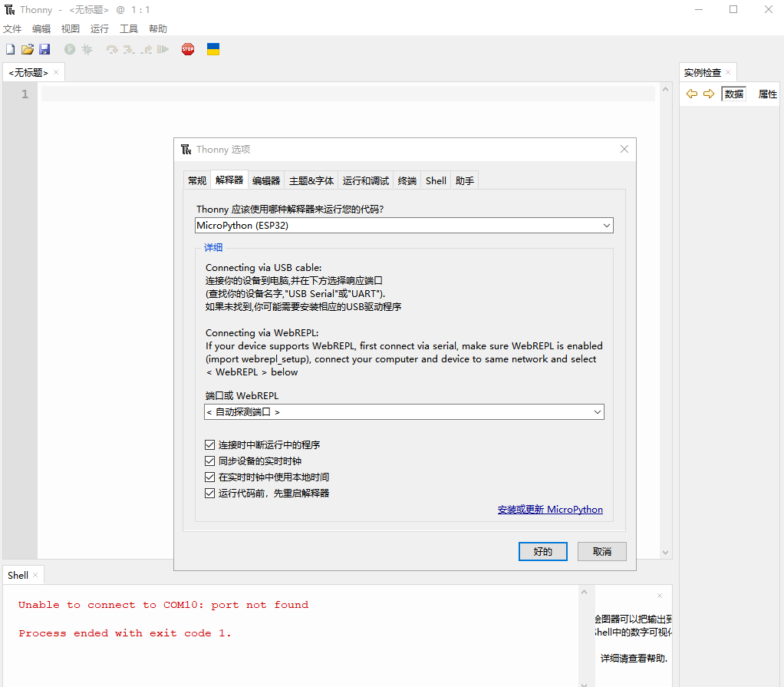Image resolution: width=784 pixels, height=687 pixels.
Task: Click line 1 in the code editor
Action: (348, 94)
